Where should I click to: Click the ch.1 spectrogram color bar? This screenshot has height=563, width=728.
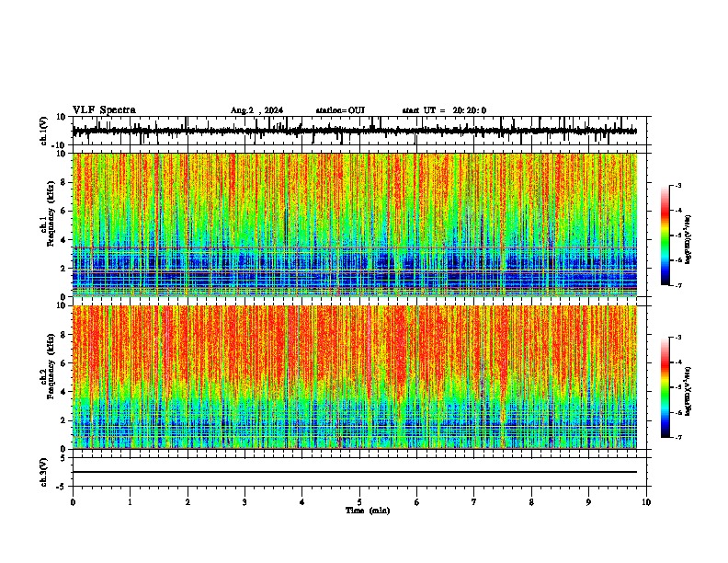pyautogui.click(x=665, y=236)
